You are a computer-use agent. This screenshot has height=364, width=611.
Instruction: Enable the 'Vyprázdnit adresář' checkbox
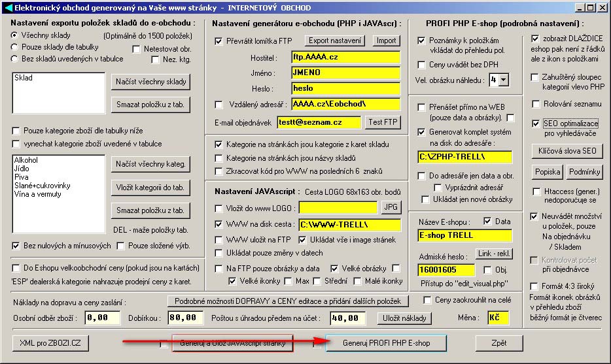(438, 188)
